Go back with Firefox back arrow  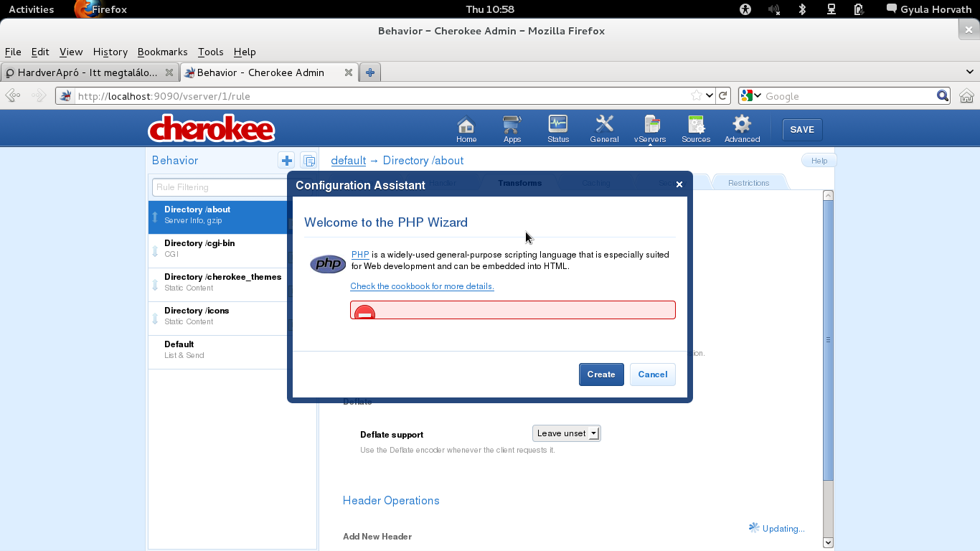click(12, 95)
